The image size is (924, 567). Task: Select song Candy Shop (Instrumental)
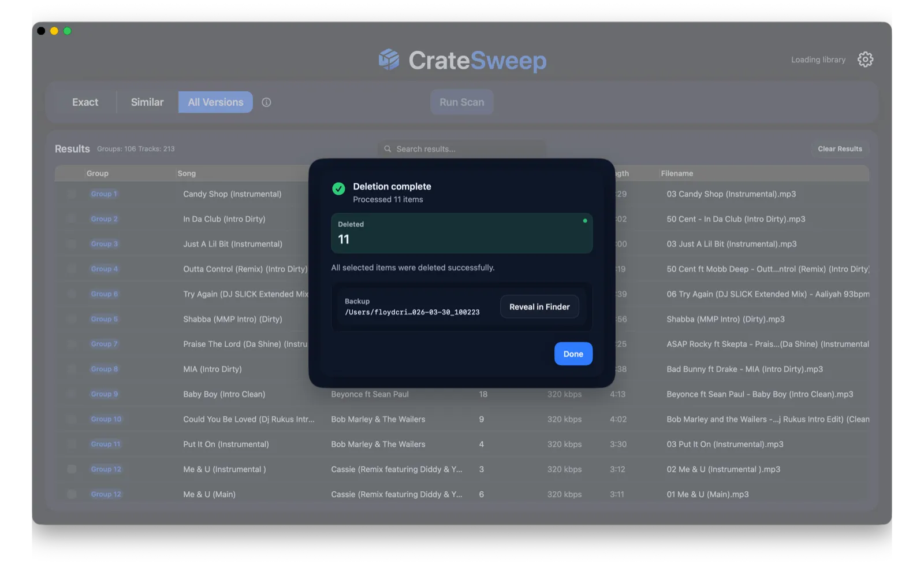[232, 194]
